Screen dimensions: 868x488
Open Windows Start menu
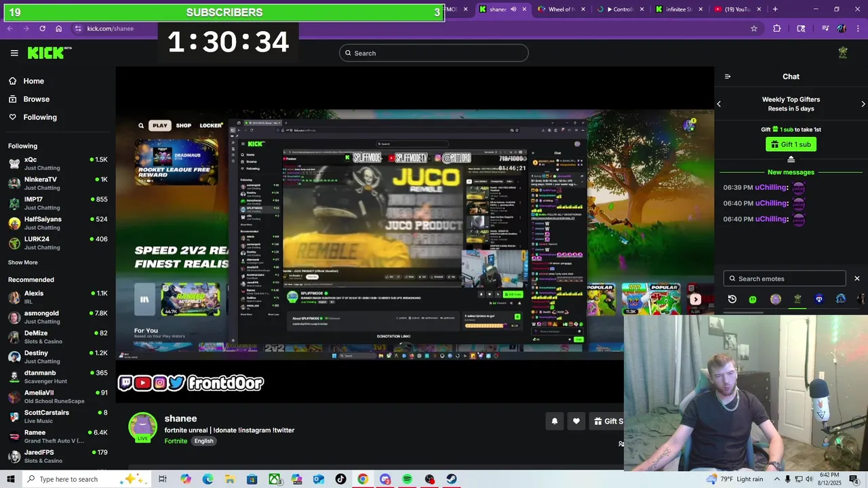(x=11, y=479)
